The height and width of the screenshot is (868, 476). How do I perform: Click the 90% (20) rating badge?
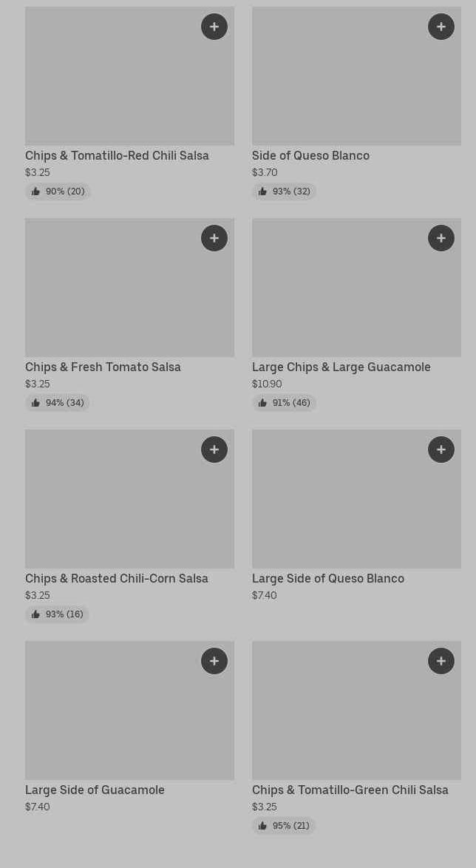[x=58, y=191]
